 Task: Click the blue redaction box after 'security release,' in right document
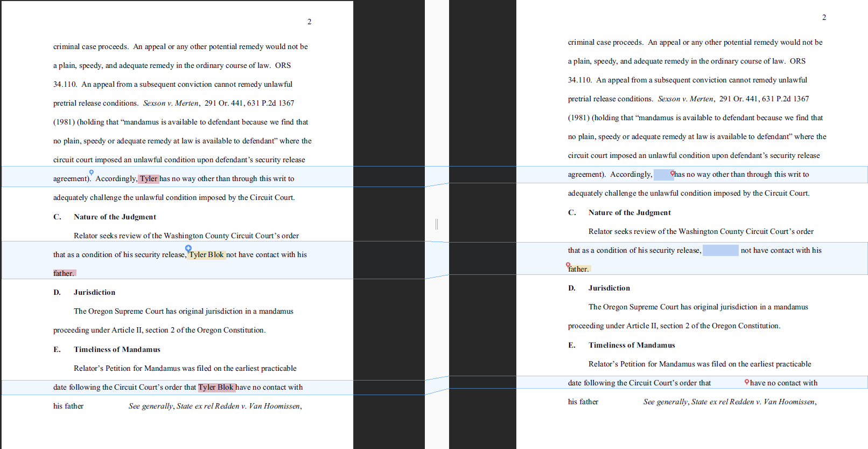pyautogui.click(x=720, y=250)
